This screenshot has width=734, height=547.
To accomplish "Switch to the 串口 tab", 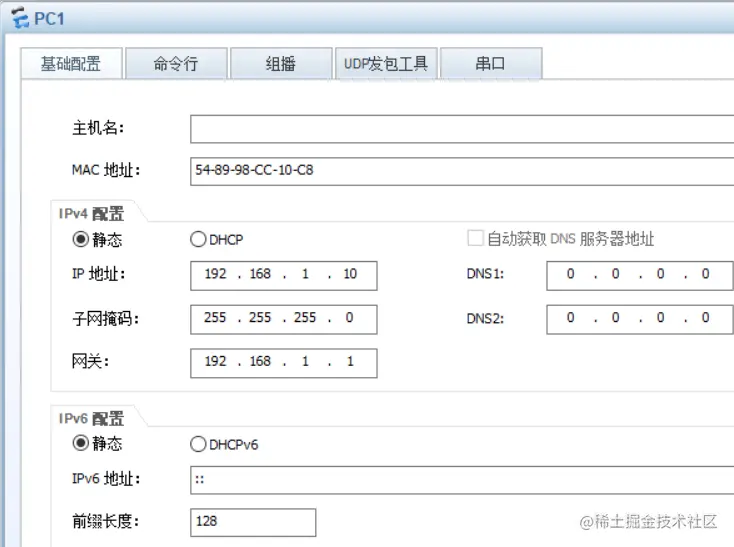I will pos(491,63).
